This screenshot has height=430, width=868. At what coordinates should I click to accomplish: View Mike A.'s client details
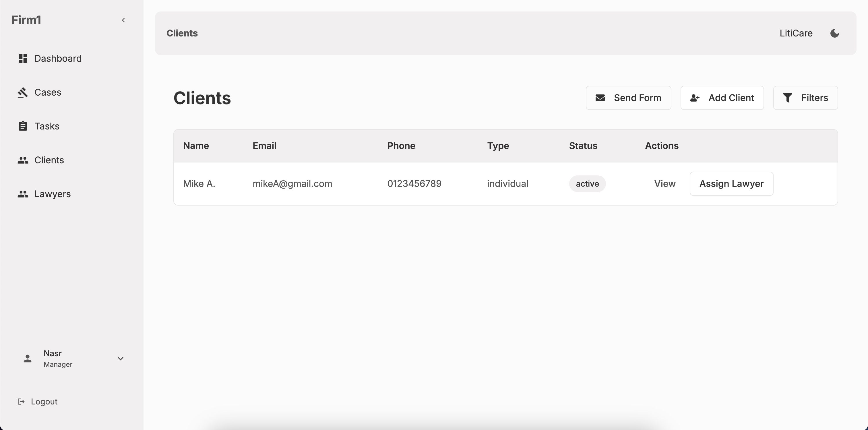click(664, 184)
